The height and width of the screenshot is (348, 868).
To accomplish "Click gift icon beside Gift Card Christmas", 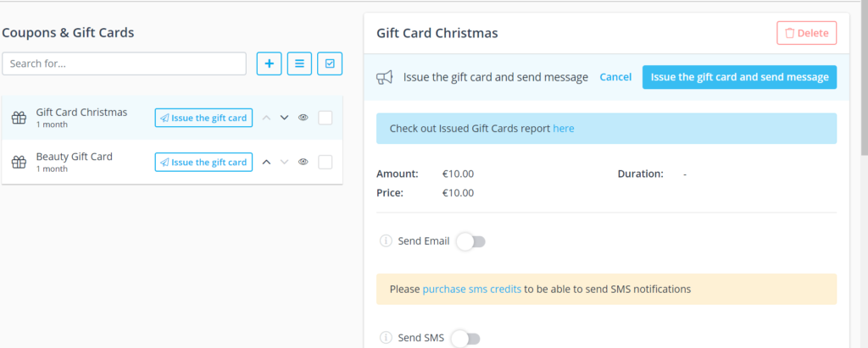I will point(19,118).
